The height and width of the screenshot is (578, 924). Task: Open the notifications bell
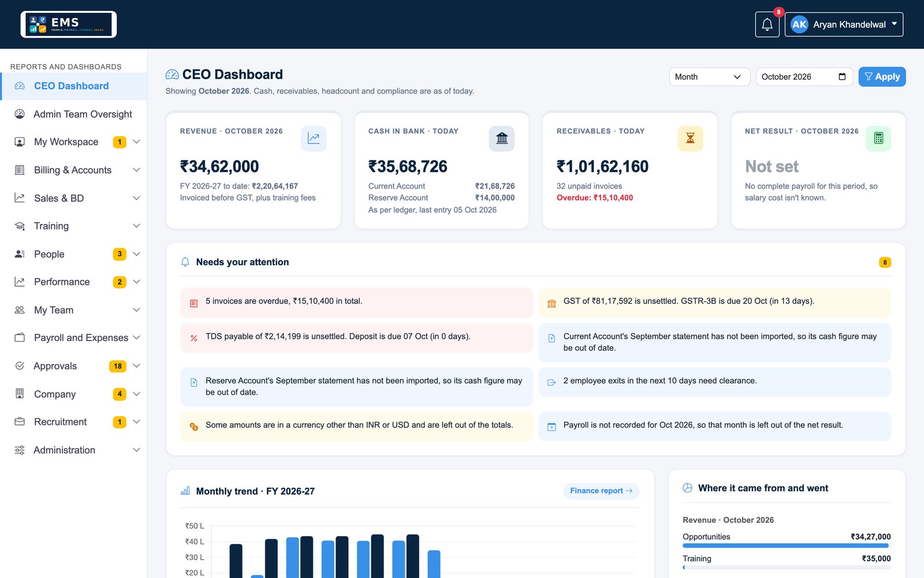pos(767,24)
